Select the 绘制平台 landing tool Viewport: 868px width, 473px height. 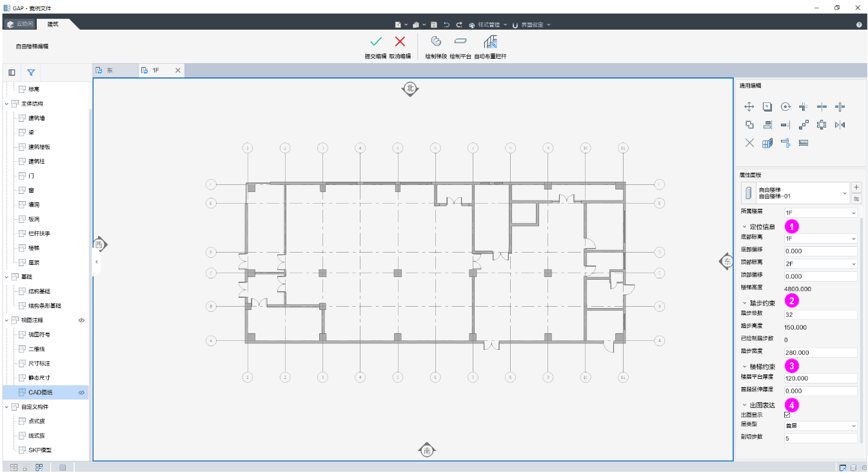[x=460, y=42]
